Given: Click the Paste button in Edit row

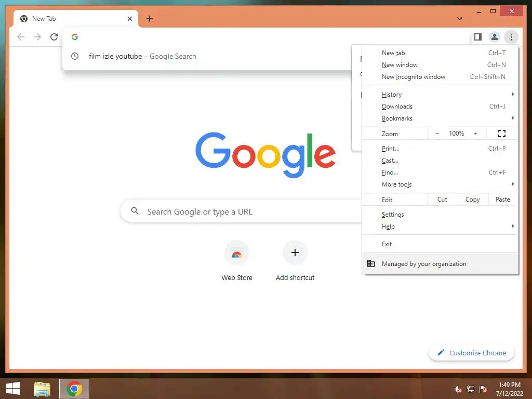Looking at the screenshot, I should click(502, 199).
